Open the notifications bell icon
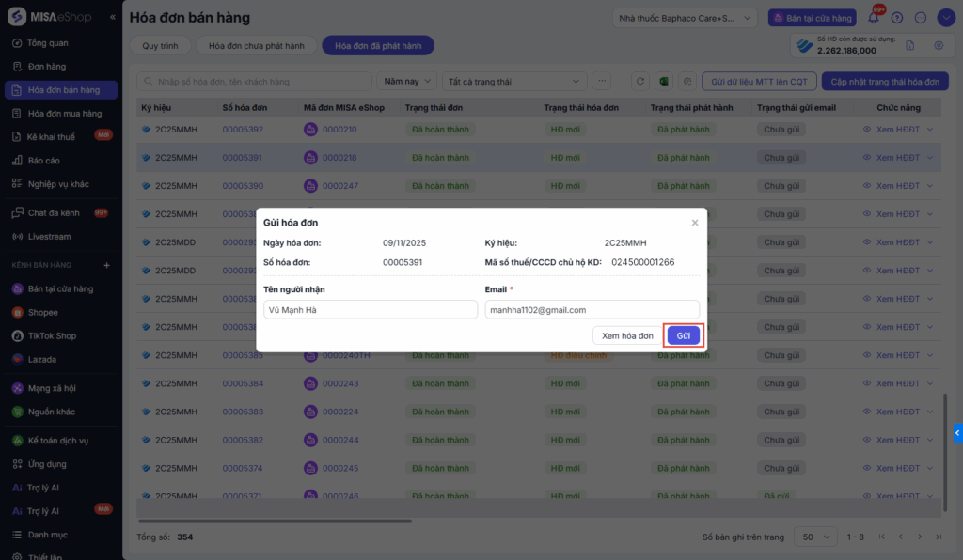The width and height of the screenshot is (963, 560). pos(874,18)
